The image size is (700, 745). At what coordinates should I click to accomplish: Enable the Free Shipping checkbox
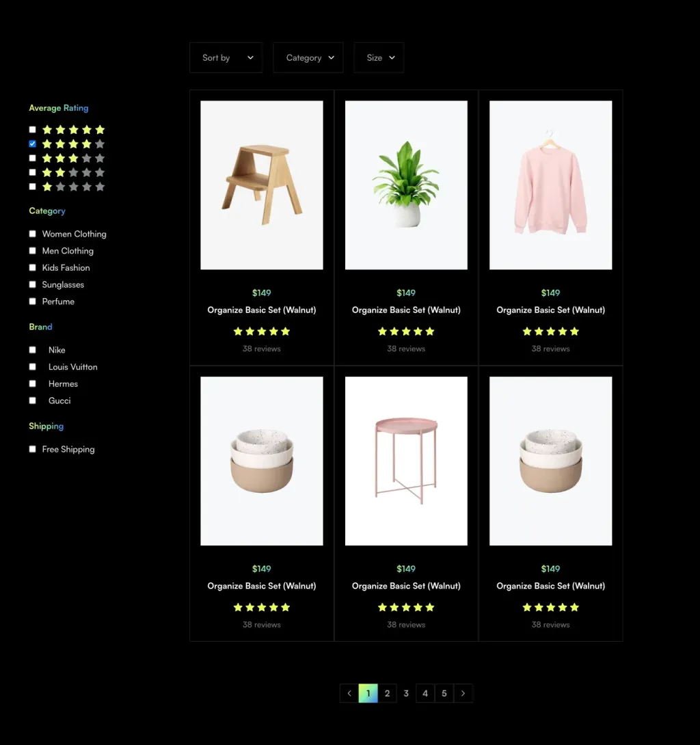tap(32, 449)
